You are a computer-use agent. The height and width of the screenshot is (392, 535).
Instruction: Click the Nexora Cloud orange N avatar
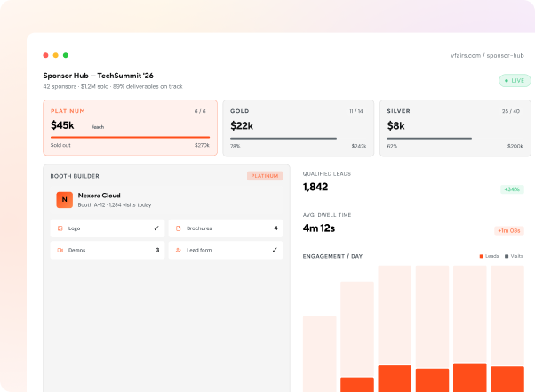(65, 200)
